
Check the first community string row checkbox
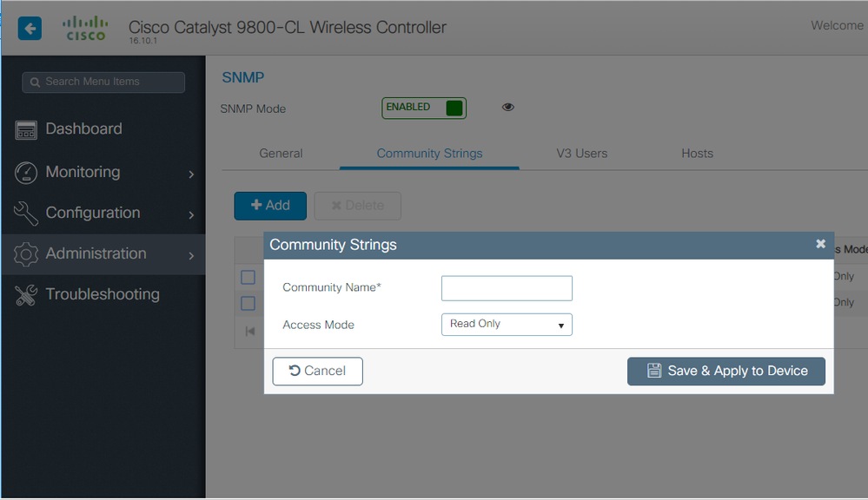(248, 277)
